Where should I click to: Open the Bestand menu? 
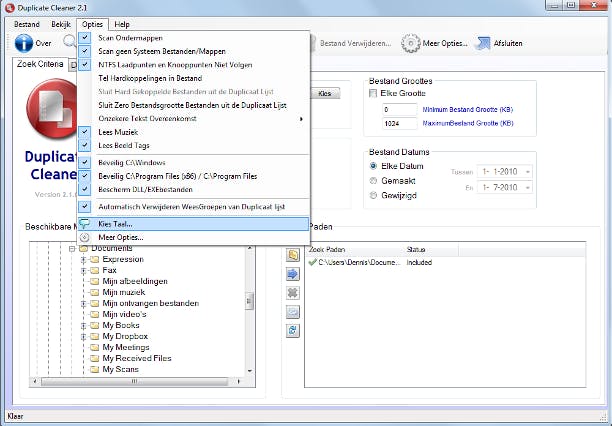point(27,24)
